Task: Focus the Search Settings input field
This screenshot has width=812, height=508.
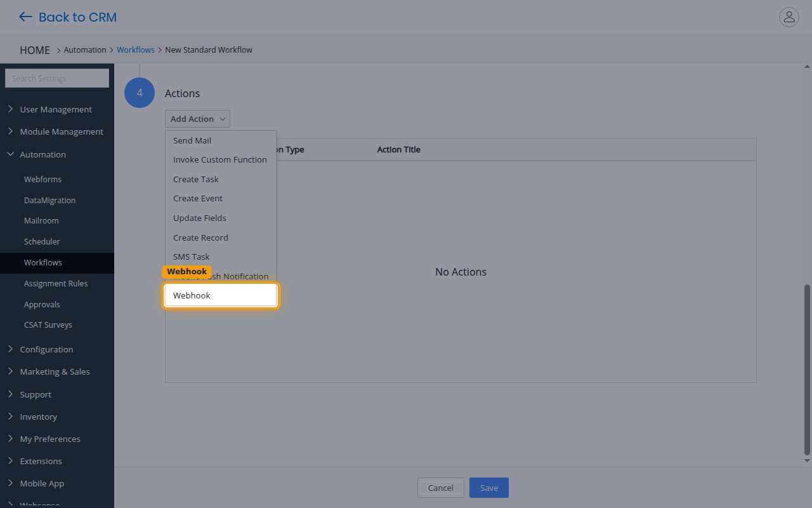Action: [x=57, y=78]
